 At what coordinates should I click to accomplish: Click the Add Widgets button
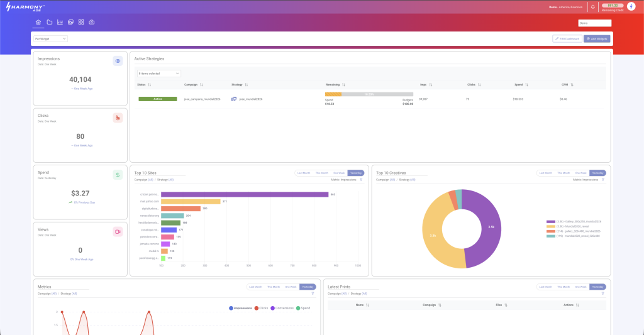(597, 38)
